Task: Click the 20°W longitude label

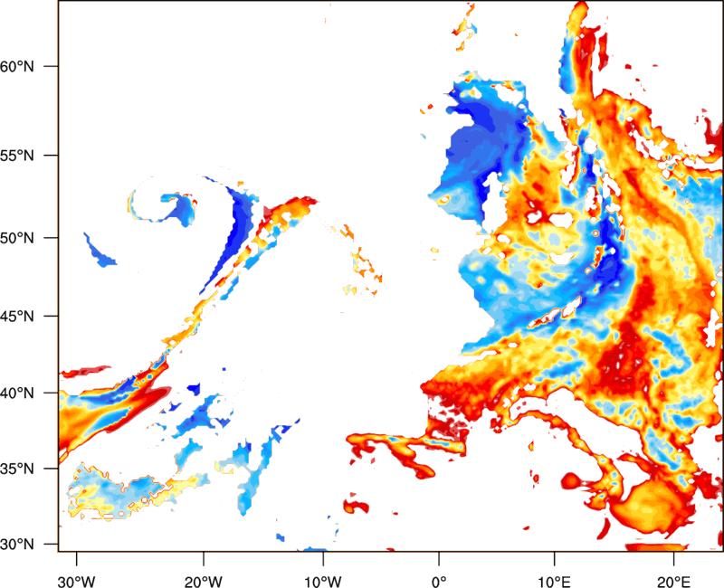Action: 203,582
